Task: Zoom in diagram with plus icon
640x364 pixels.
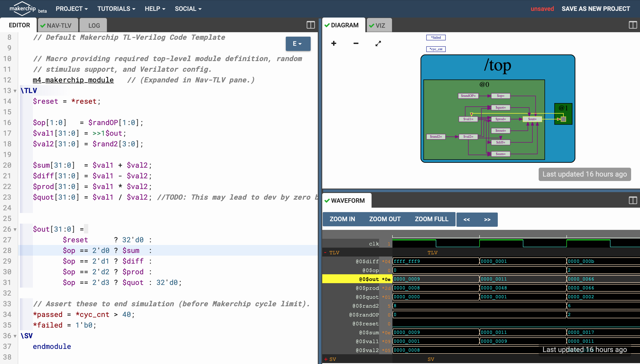Action: pyautogui.click(x=334, y=44)
